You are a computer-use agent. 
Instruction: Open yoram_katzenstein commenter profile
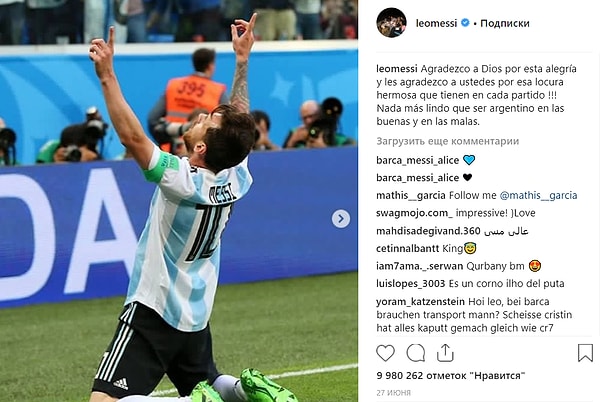tap(420, 302)
